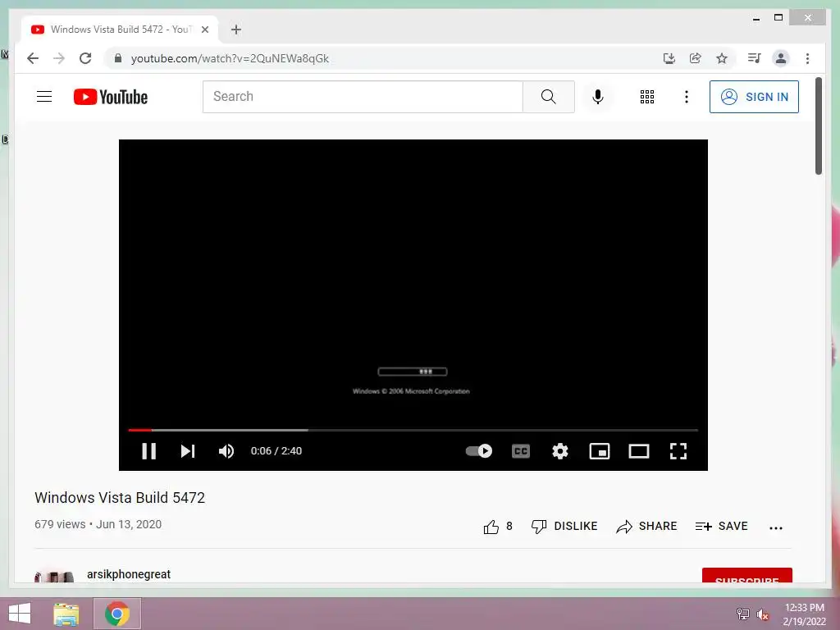This screenshot has height=630, width=840.
Task: Bookmark this tab star icon
Action: [722, 58]
